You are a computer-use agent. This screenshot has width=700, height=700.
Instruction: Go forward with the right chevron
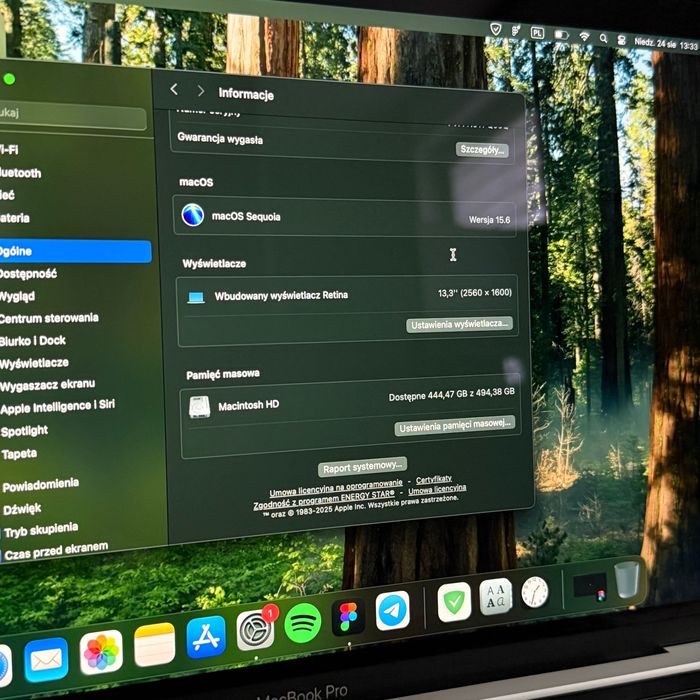[x=201, y=91]
